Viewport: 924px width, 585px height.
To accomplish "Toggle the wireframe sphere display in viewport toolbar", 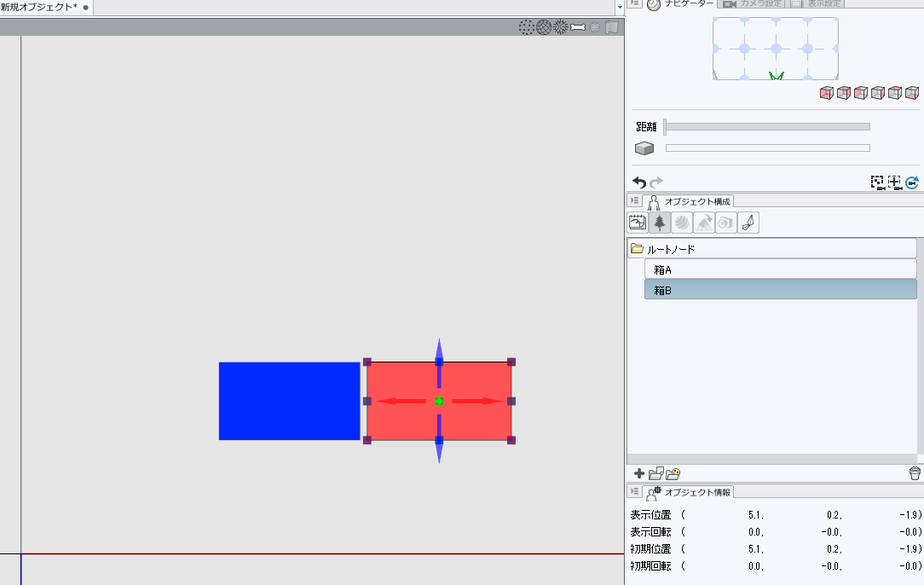I will [x=544, y=27].
